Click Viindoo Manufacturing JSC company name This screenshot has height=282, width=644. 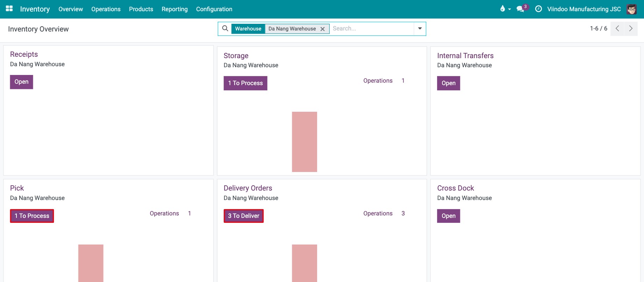tap(584, 9)
